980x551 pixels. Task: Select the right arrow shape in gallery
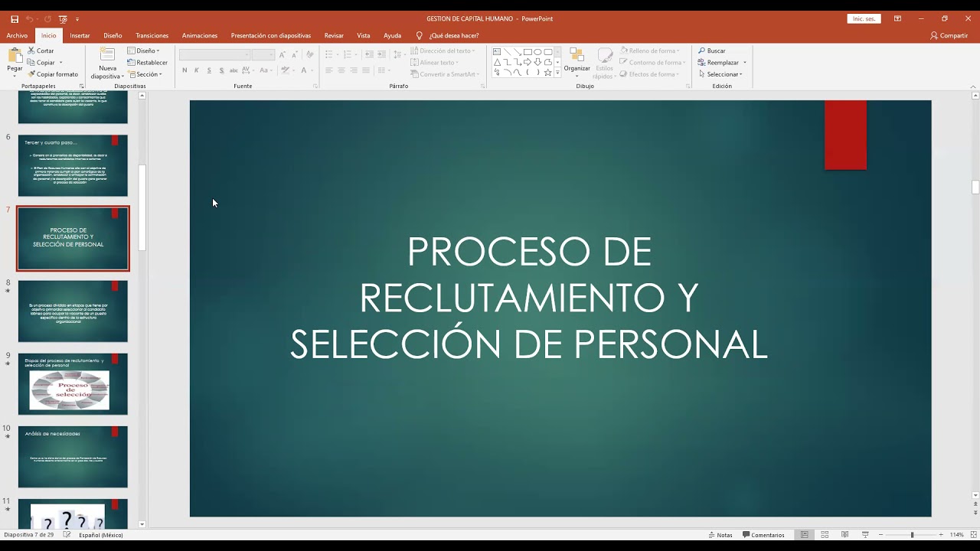pyautogui.click(x=528, y=62)
